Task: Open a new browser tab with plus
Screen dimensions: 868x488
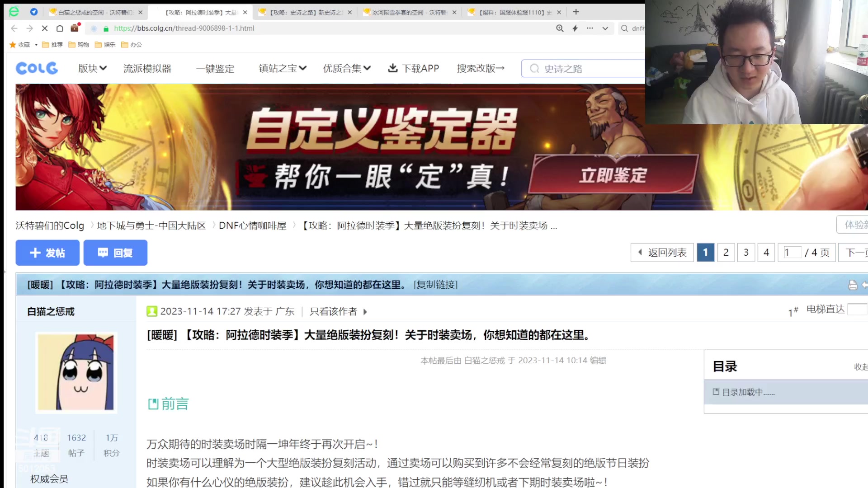Action: [576, 12]
